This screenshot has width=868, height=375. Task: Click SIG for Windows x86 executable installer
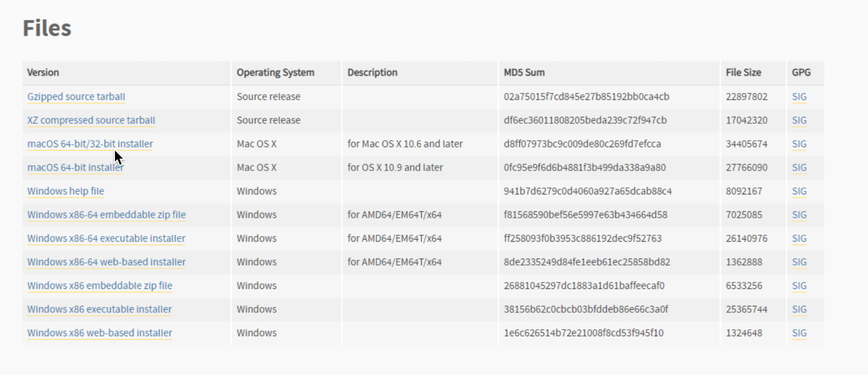799,309
